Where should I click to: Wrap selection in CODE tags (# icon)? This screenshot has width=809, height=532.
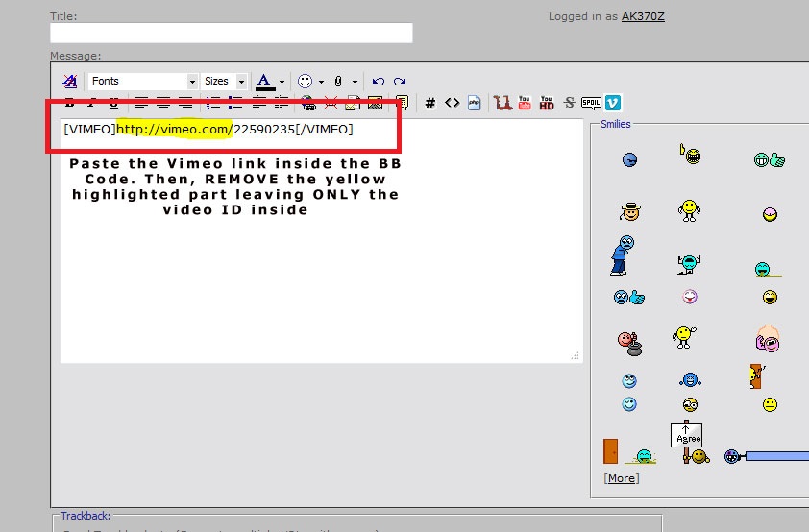click(429, 103)
